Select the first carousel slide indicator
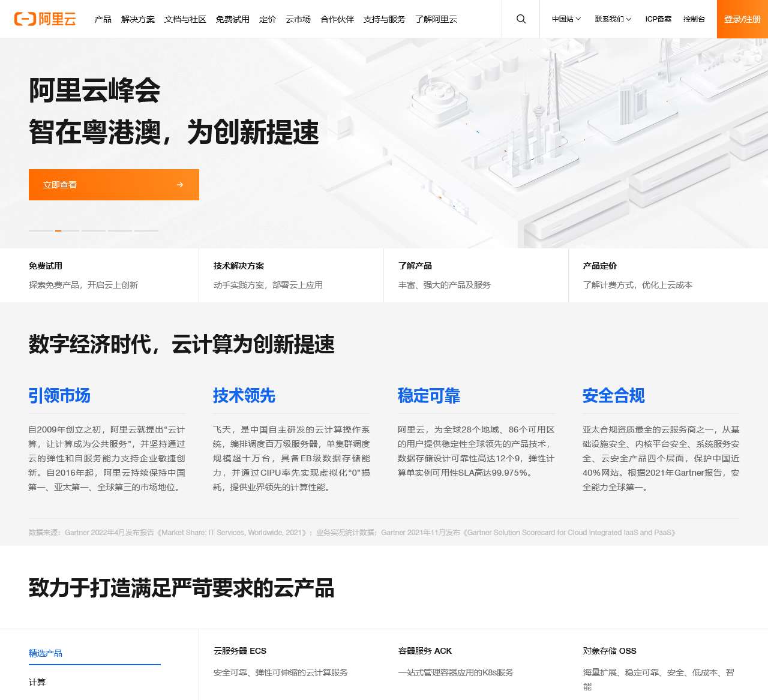This screenshot has height=700, width=768. click(41, 230)
